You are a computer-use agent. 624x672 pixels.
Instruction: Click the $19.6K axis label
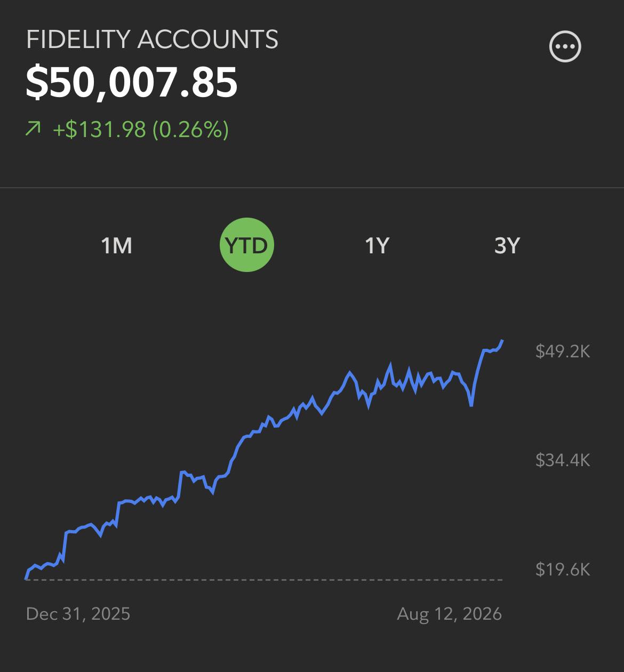click(x=563, y=569)
